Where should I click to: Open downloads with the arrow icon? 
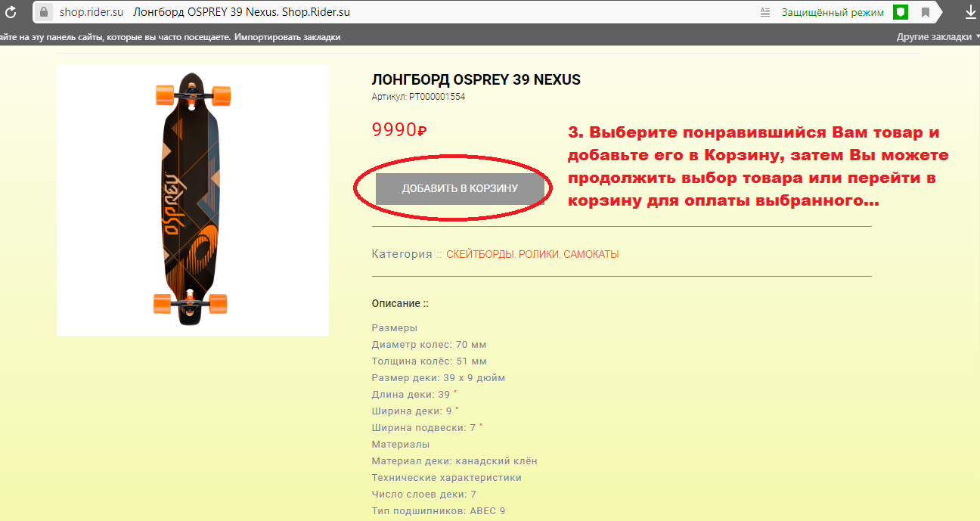[x=971, y=12]
